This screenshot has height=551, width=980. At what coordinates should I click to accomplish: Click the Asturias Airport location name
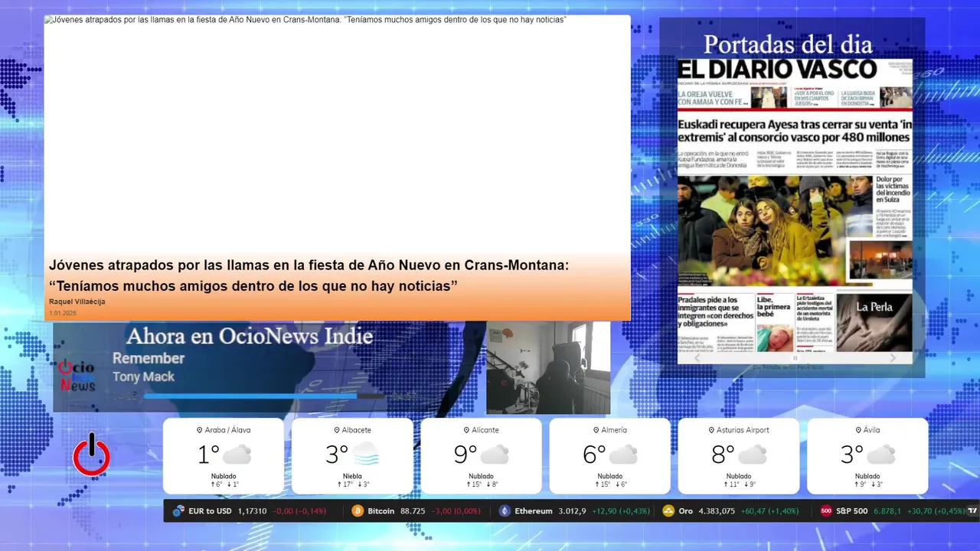tap(743, 430)
